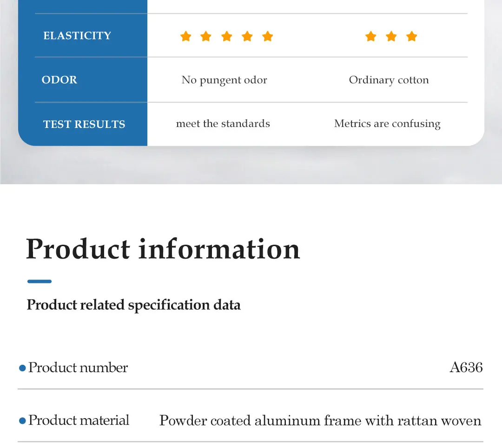This screenshot has height=448, width=502.
Task: Click the last star in the three-star rating
Action: pos(411,36)
